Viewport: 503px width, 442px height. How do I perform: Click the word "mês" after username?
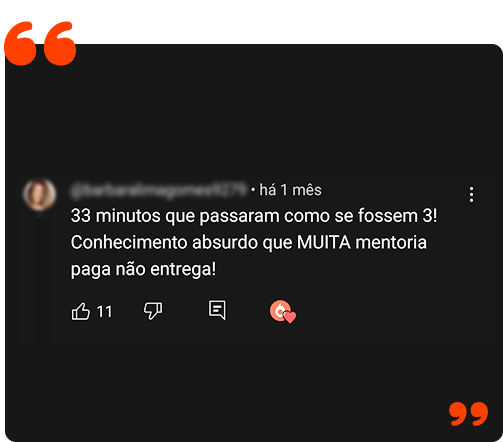307,190
